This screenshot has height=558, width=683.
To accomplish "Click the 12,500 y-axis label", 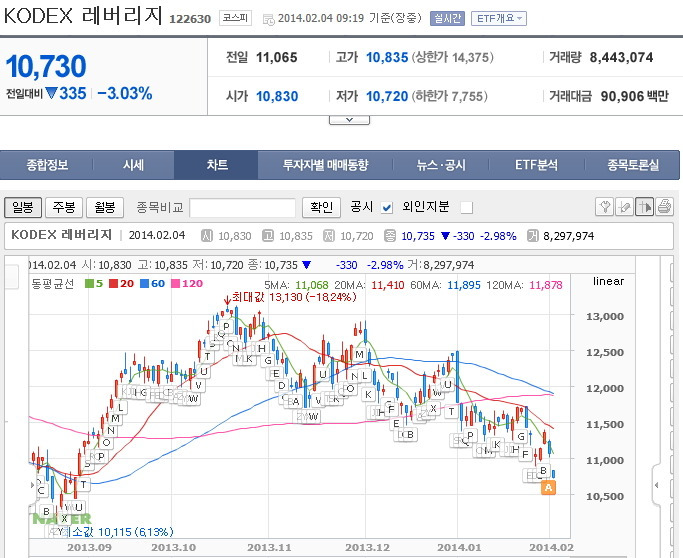I will (605, 352).
